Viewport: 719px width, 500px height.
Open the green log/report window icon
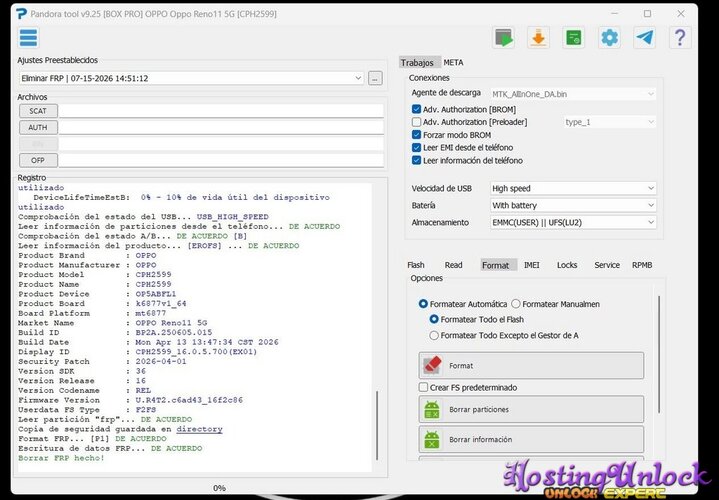point(573,38)
